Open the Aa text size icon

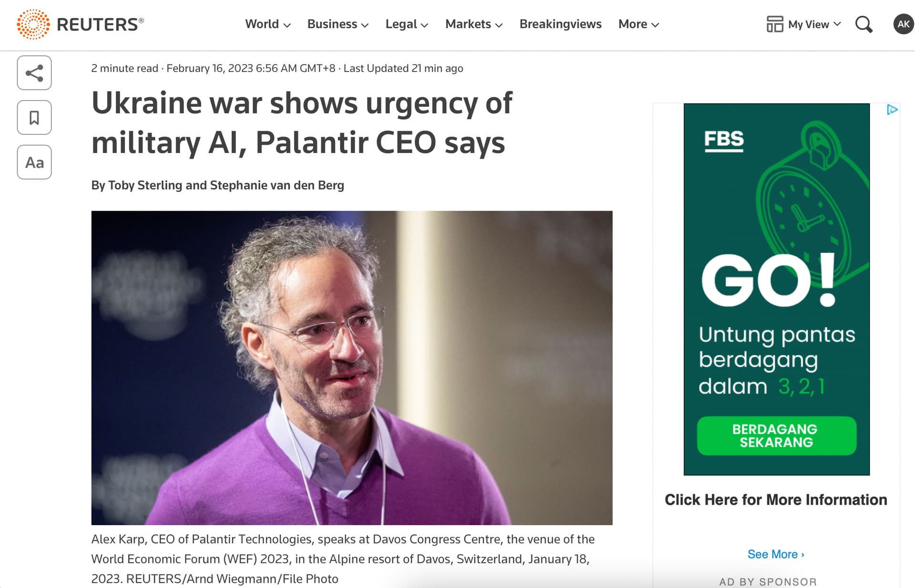(34, 162)
